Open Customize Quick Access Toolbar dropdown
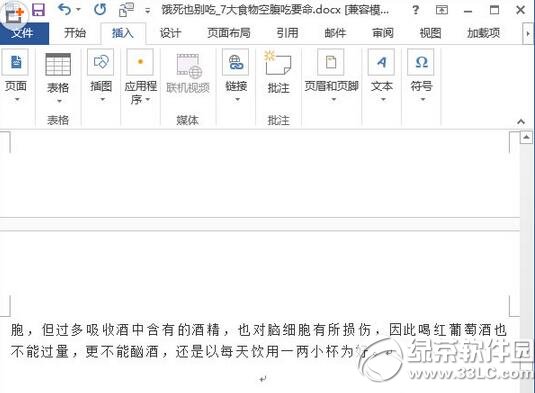 tap(147, 11)
